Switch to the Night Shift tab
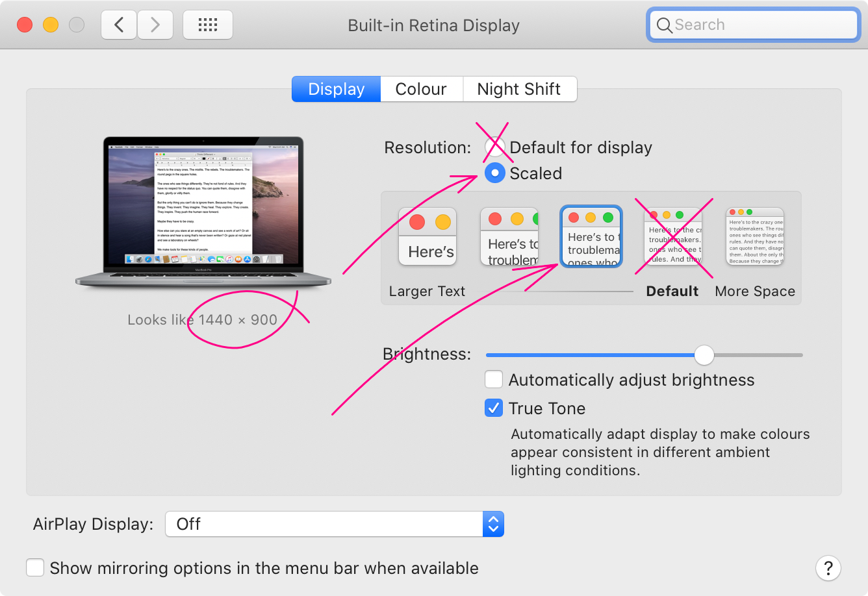 (x=519, y=89)
